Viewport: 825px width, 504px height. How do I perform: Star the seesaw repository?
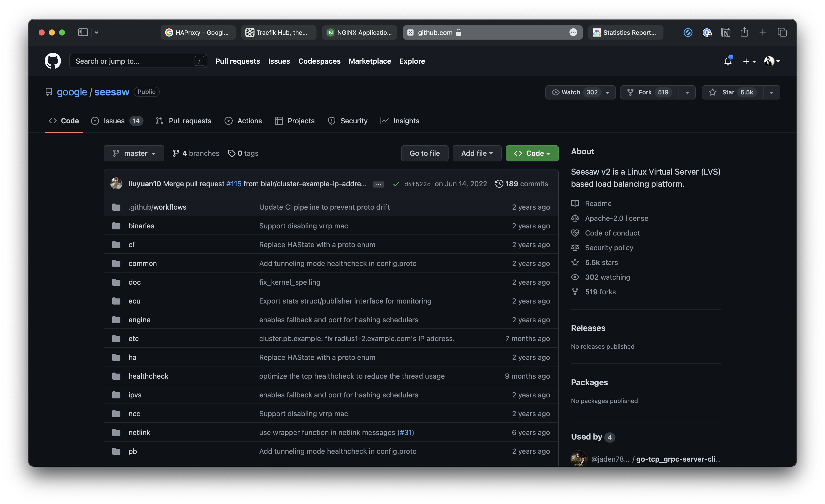732,92
